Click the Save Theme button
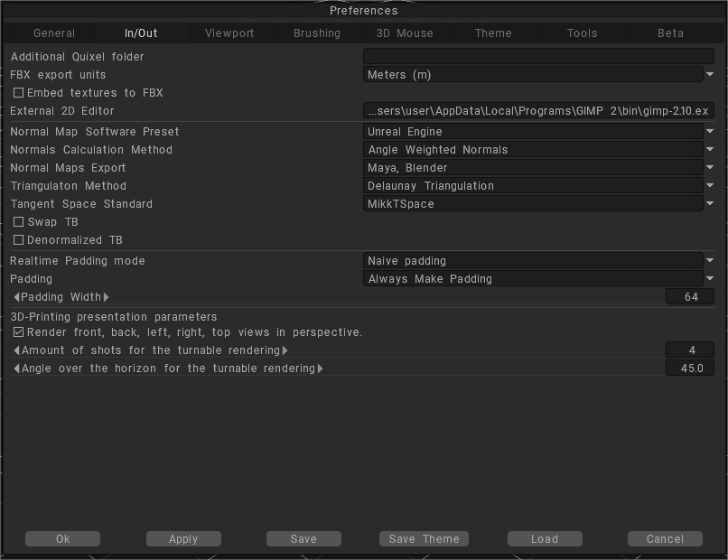This screenshot has width=728, height=560. click(x=424, y=539)
